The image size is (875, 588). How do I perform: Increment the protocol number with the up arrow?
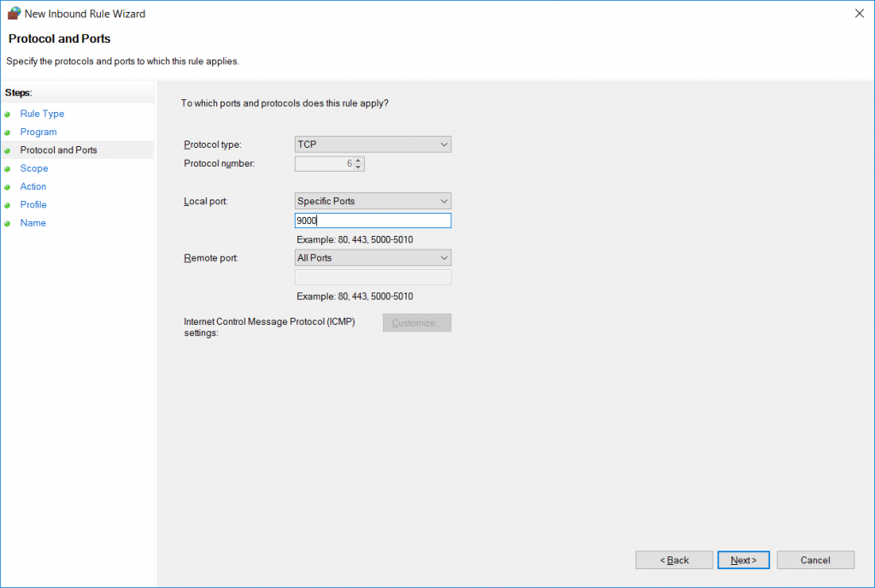point(358,160)
